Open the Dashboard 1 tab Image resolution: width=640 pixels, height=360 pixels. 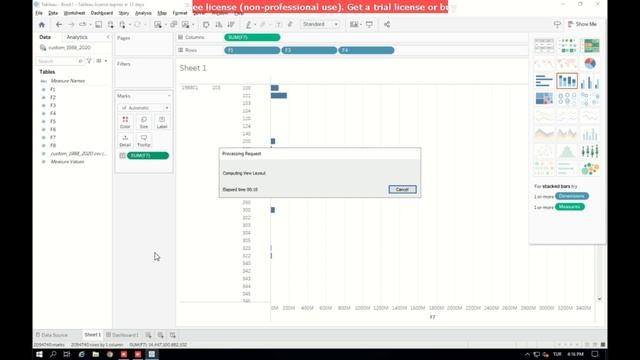(x=122, y=335)
